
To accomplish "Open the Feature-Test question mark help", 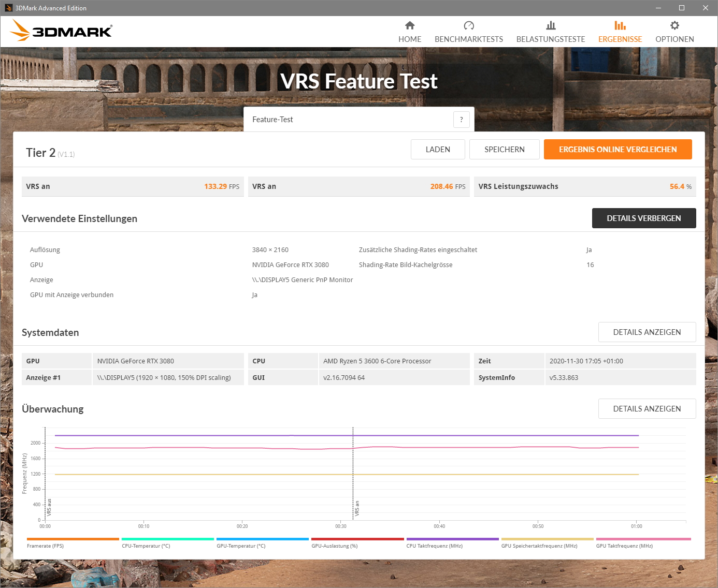I will [x=462, y=120].
